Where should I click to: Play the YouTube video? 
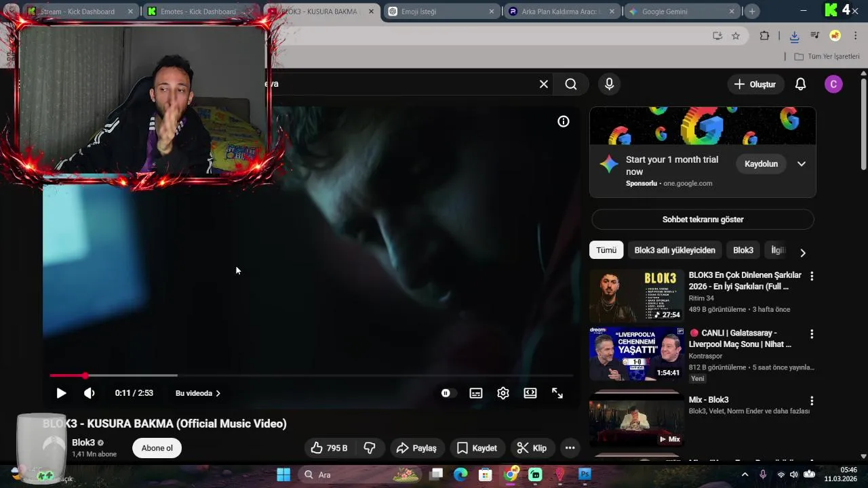pyautogui.click(x=61, y=393)
